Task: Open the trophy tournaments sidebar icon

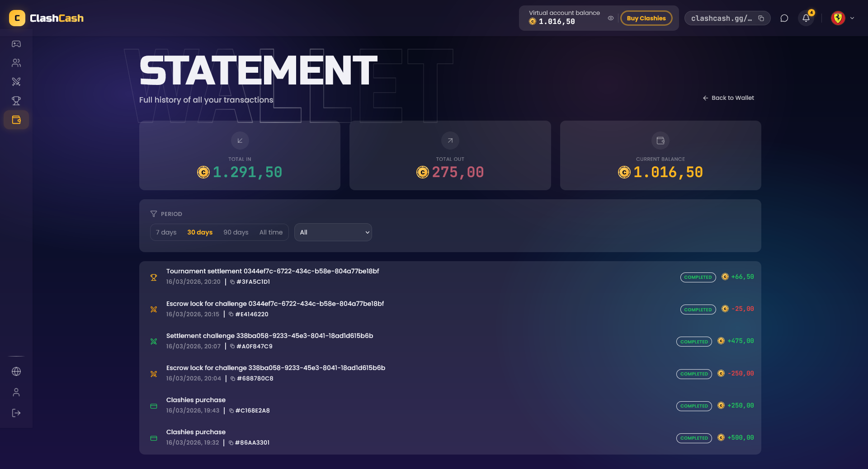Action: click(16, 101)
